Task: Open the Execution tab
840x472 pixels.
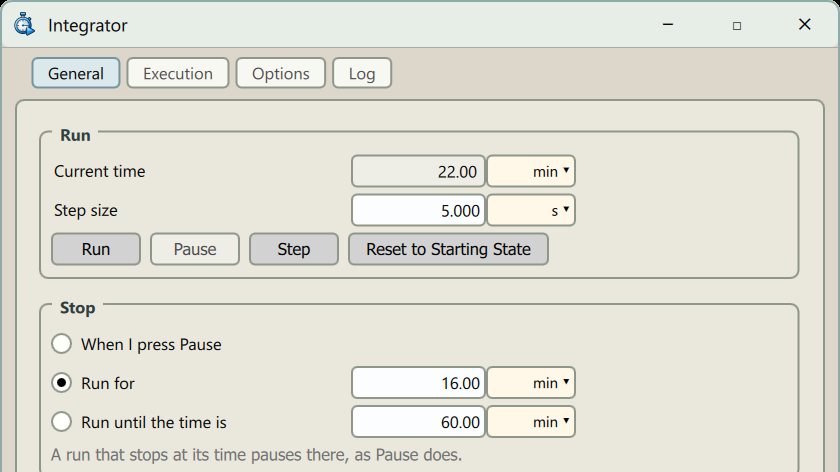Action: (x=178, y=73)
